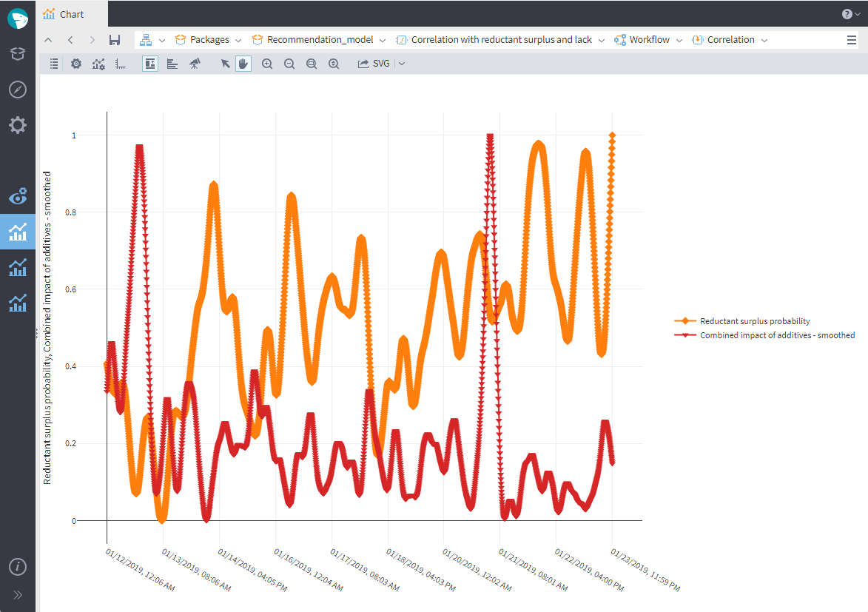Toggle the legend display toolbar button
868x612 pixels.
point(149,64)
